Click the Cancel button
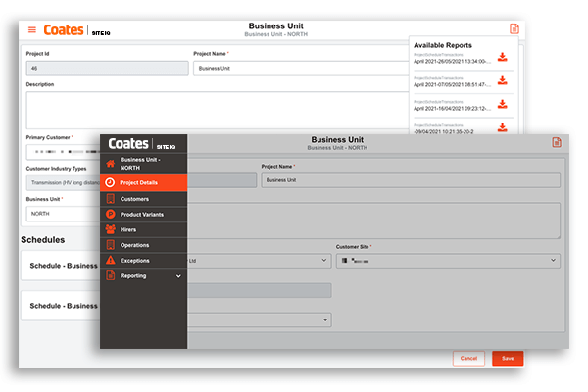Screen dimensions: 588x392 [x=468, y=359]
